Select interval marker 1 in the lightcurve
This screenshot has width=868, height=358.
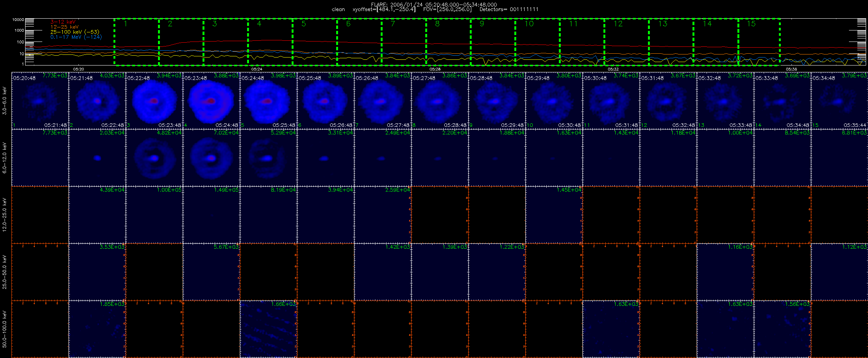(x=125, y=24)
